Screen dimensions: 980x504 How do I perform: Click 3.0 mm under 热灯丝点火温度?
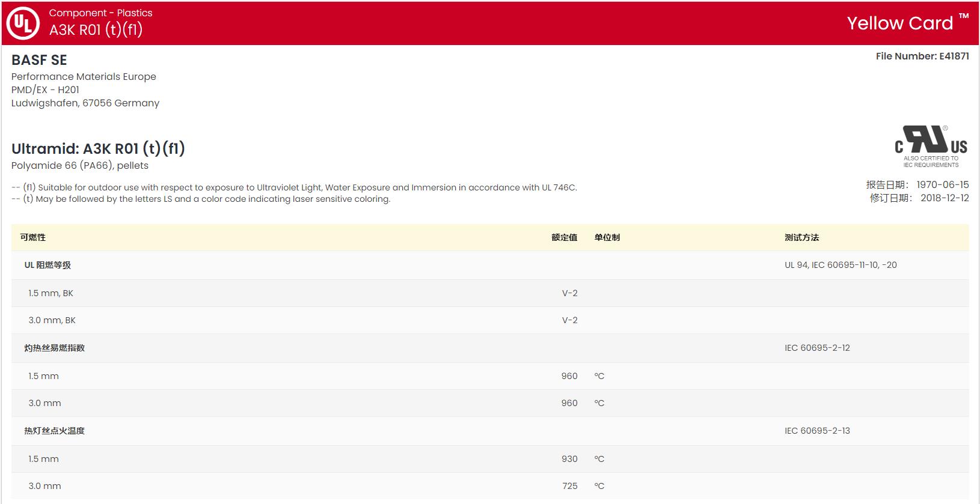pos(44,486)
